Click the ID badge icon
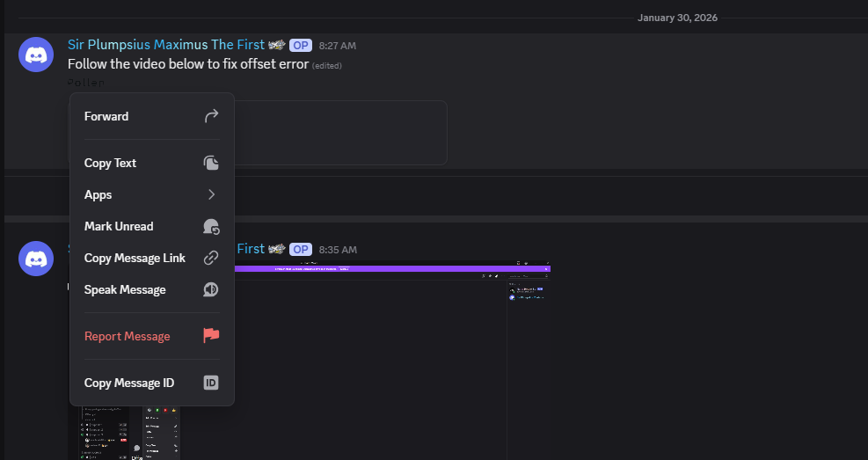The width and height of the screenshot is (868, 460). 211,383
